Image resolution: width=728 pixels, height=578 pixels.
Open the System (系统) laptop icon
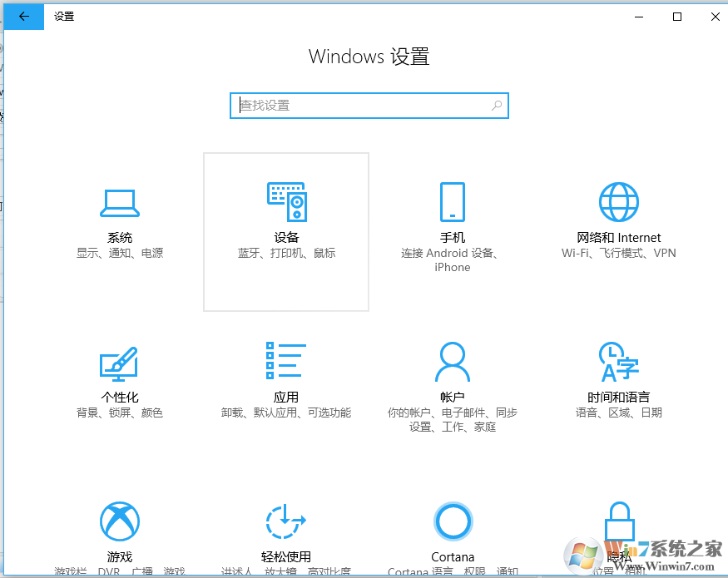120,203
